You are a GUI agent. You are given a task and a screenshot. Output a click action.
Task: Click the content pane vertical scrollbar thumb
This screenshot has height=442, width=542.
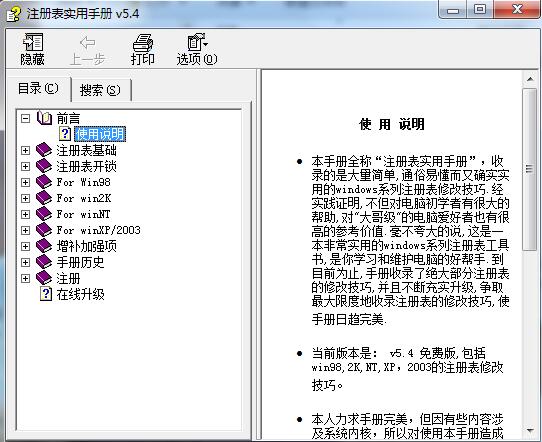point(529,169)
